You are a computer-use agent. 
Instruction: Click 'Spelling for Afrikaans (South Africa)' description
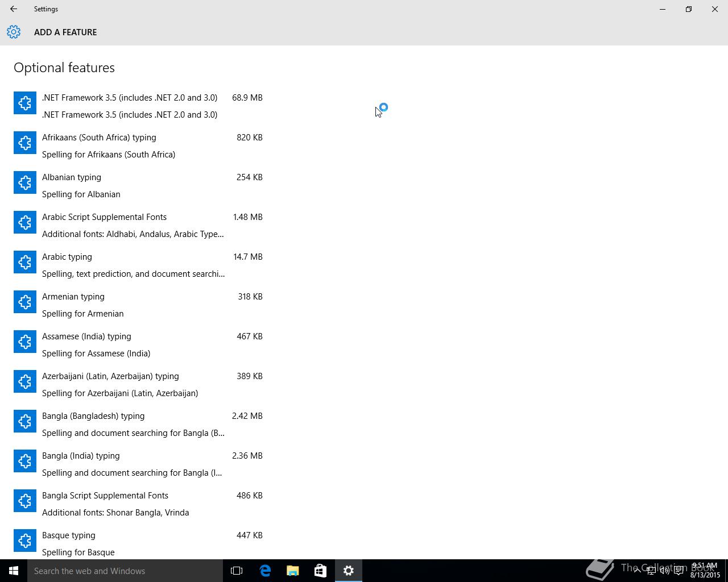[x=109, y=155]
